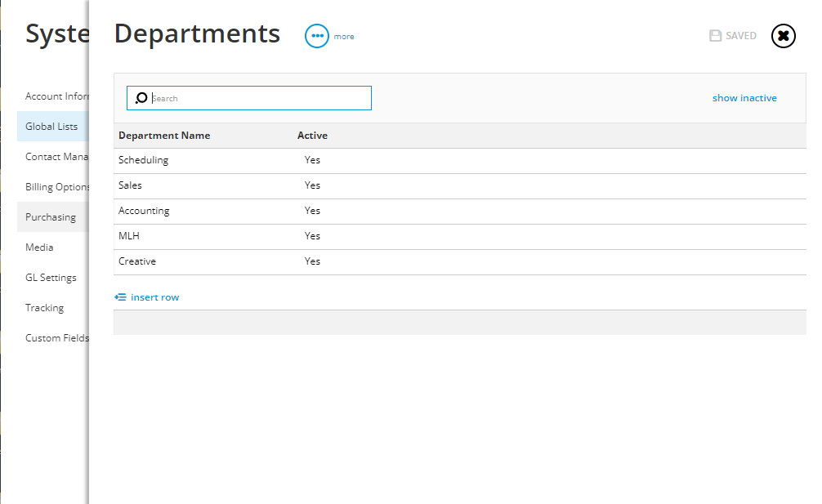Open the Tracking section
The height and width of the screenshot is (504, 822).
[44, 307]
